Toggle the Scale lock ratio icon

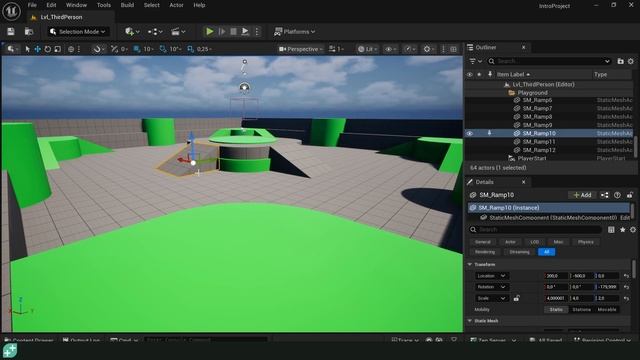pyautogui.click(x=516, y=298)
